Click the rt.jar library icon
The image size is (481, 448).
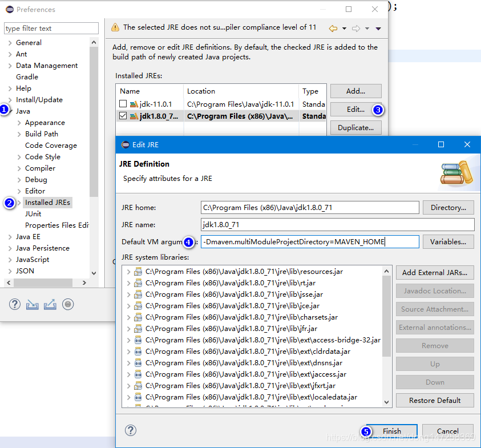coord(138,283)
